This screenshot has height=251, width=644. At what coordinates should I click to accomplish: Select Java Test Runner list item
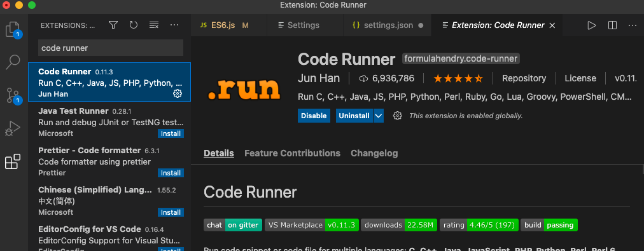(109, 121)
